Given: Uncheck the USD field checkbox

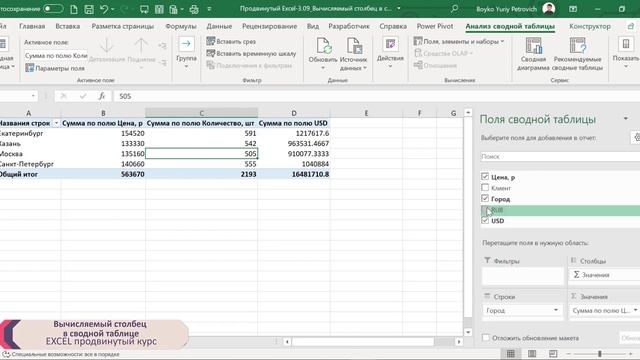Looking at the screenshot, I should tap(485, 220).
